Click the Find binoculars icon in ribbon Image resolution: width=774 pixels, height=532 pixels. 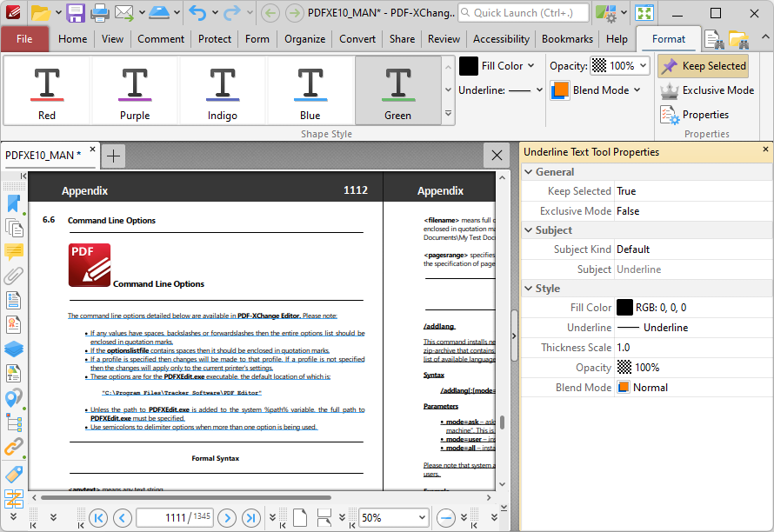[x=714, y=39]
